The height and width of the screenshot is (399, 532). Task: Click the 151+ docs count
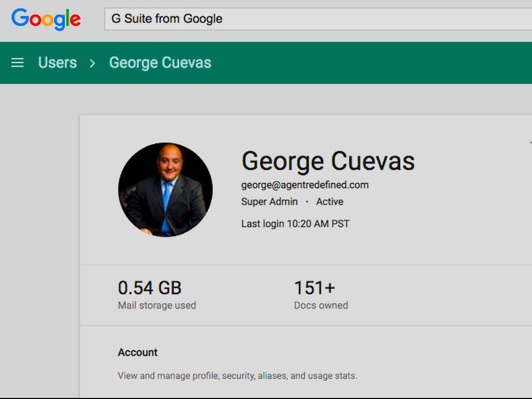(315, 288)
